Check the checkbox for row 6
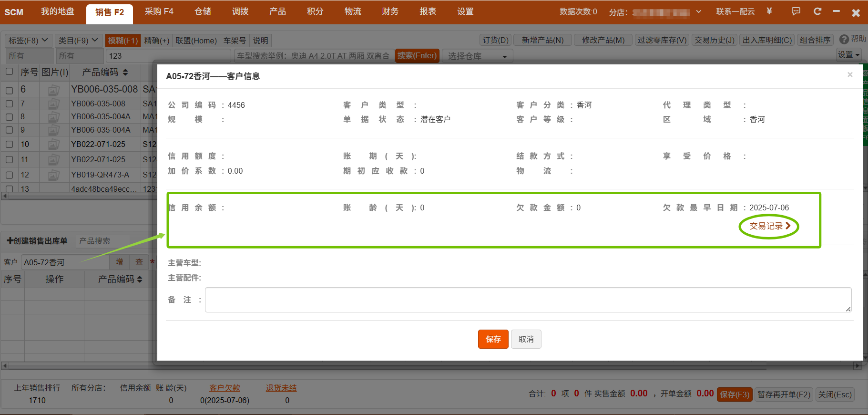 pos(9,90)
